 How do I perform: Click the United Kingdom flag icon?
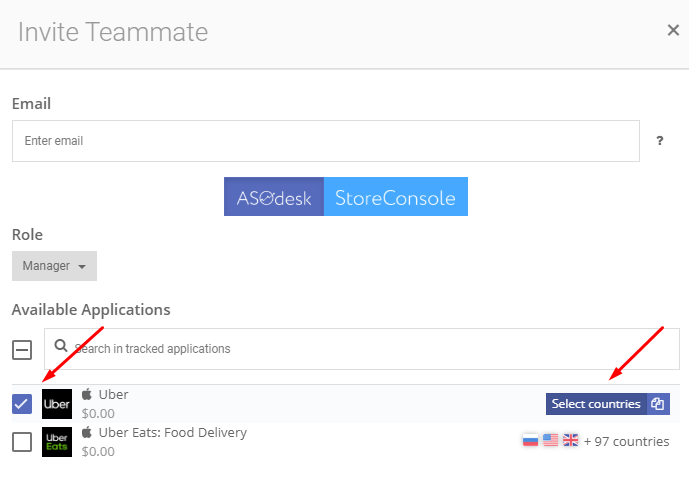[x=570, y=440]
